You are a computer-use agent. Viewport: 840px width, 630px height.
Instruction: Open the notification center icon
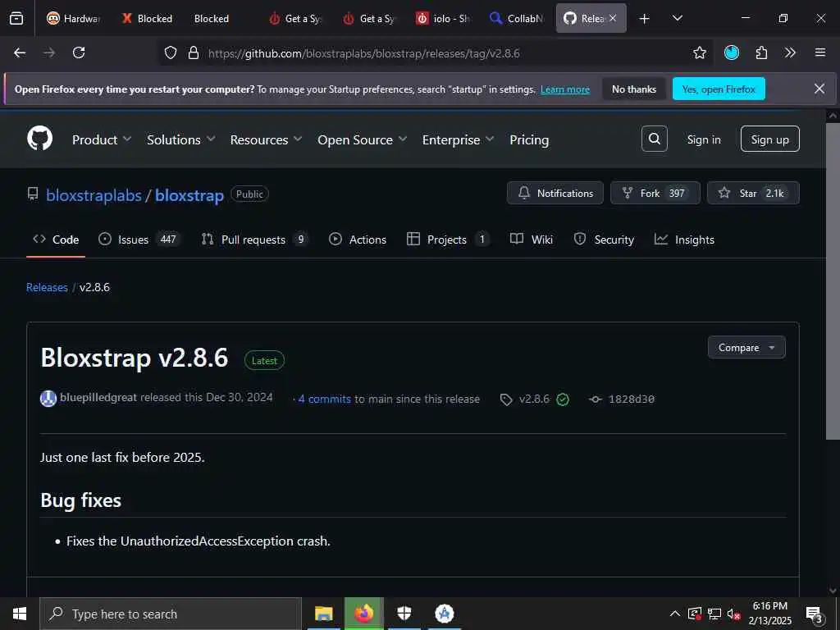[x=814, y=614]
